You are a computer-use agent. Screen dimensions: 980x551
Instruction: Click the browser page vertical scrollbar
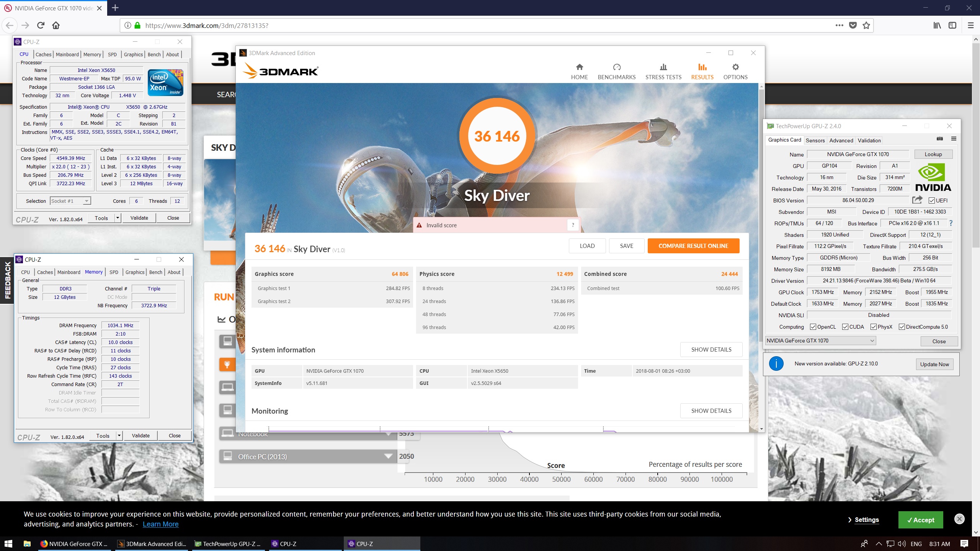click(975, 145)
